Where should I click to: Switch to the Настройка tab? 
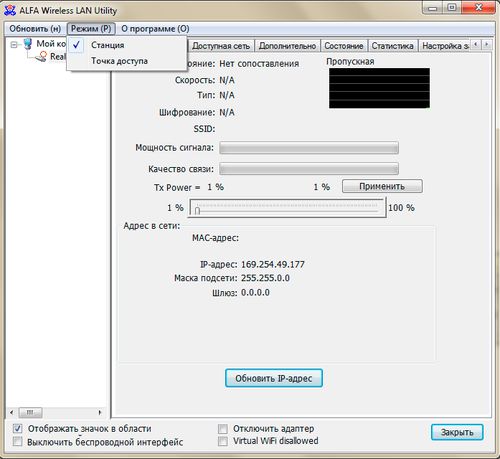coord(445,46)
